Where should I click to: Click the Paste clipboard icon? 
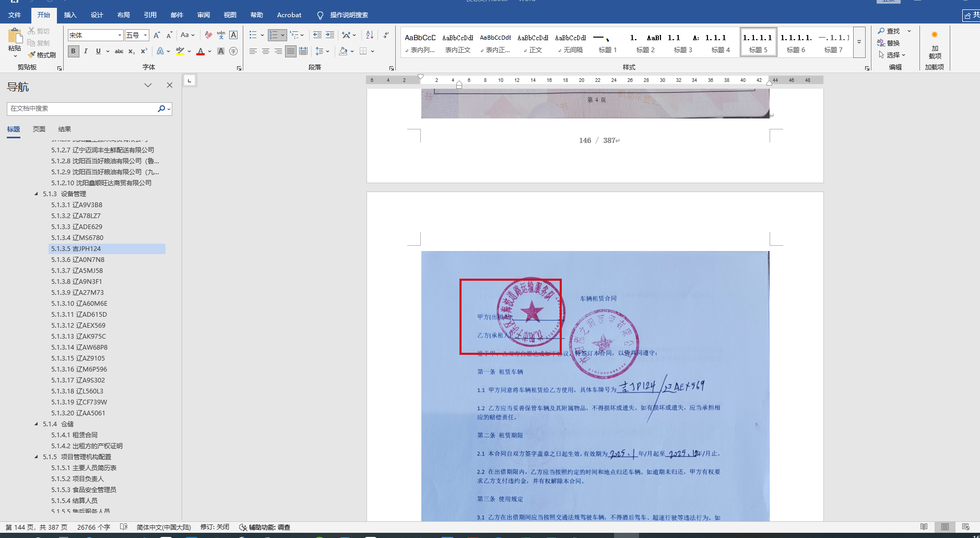point(15,35)
